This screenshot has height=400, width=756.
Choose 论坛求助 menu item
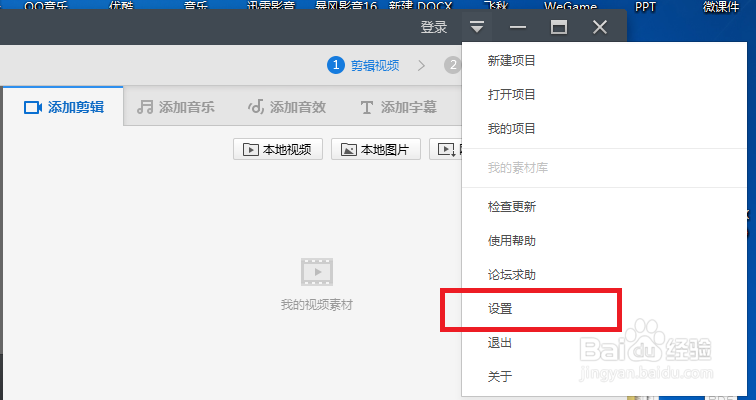pos(512,275)
